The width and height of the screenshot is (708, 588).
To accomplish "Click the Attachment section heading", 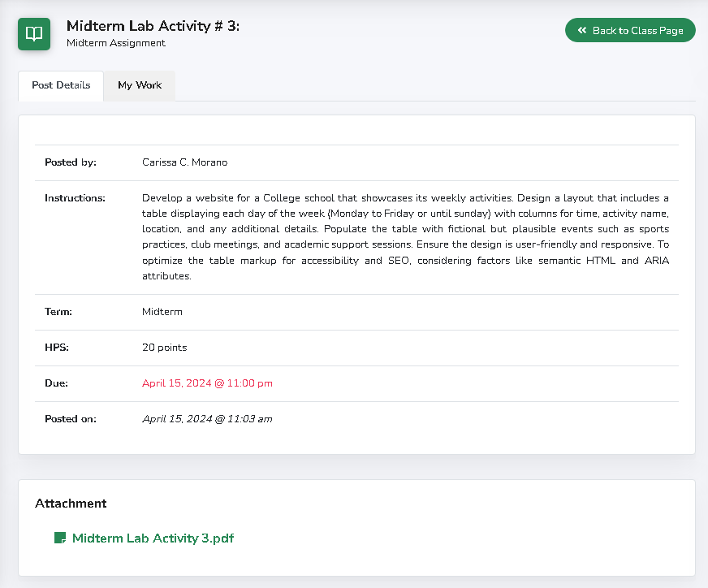I will tap(71, 504).
